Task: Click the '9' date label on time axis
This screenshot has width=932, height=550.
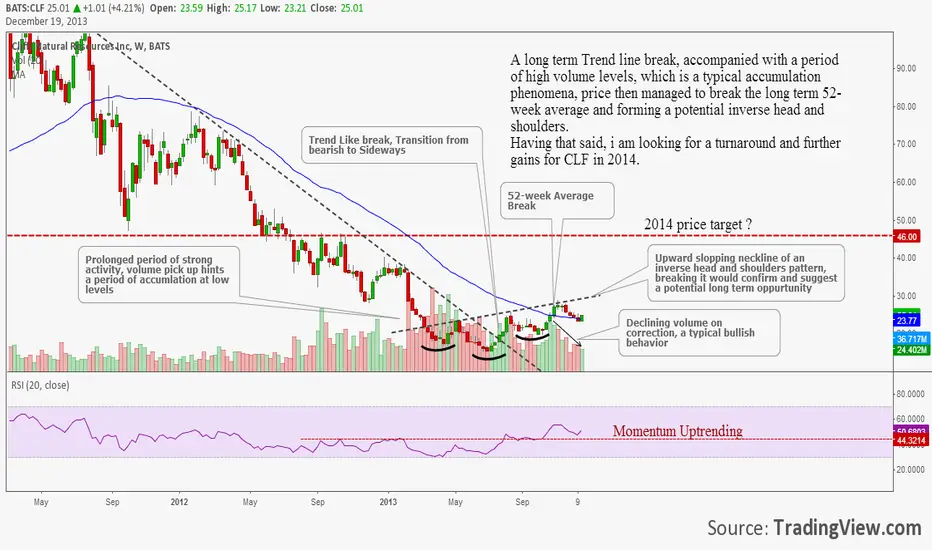Action: [578, 502]
